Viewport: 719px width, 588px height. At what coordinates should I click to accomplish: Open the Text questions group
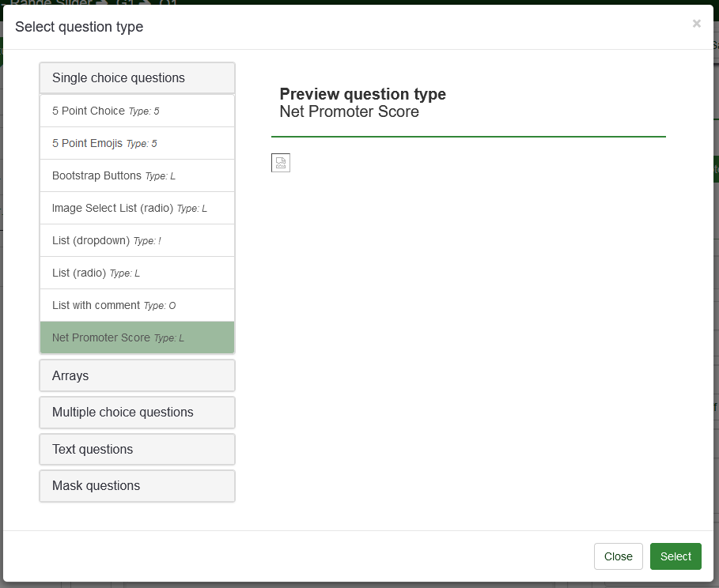pos(137,449)
